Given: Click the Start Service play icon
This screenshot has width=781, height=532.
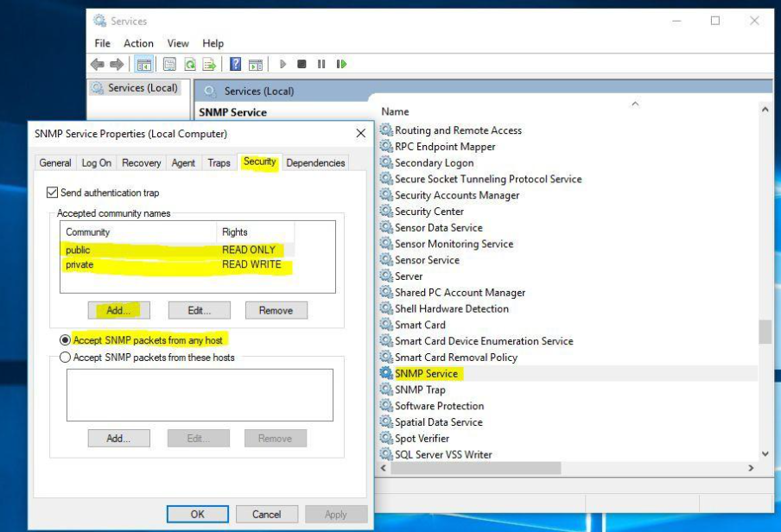Looking at the screenshot, I should coord(283,64).
